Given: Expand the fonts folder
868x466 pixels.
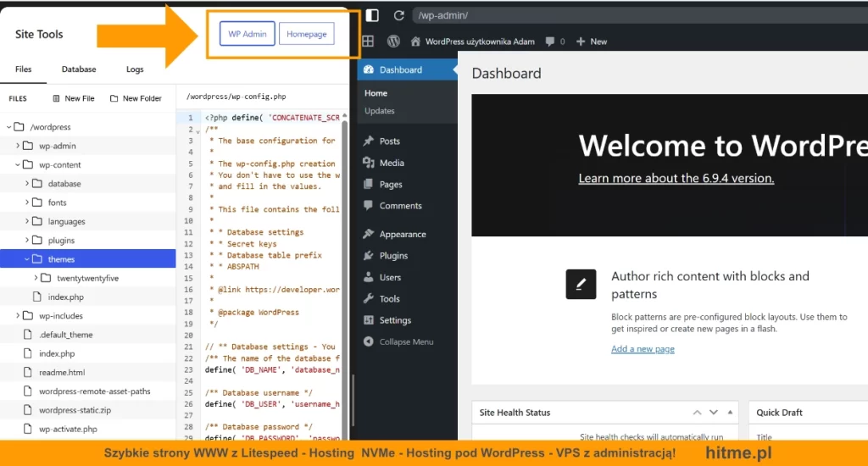Looking at the screenshot, I should pos(26,202).
